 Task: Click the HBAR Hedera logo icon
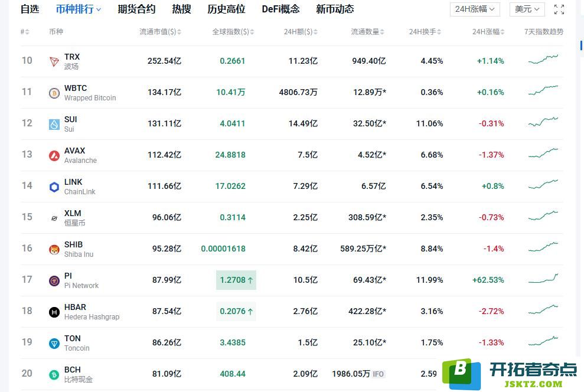[x=54, y=312]
